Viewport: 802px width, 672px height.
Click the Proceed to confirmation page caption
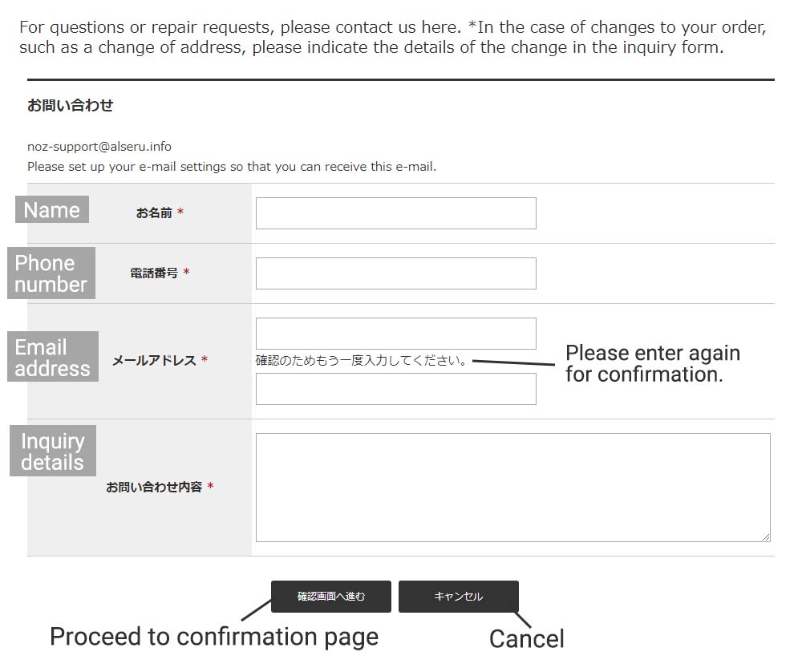214,638
